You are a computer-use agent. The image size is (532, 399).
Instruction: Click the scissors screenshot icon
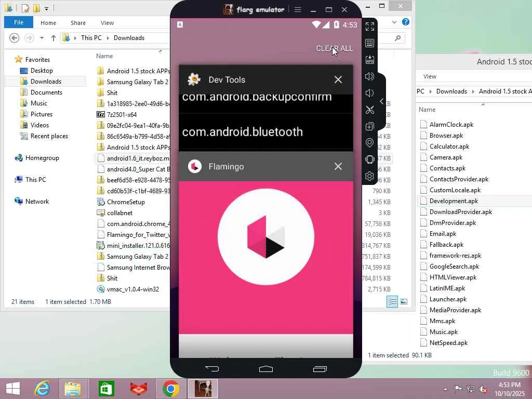click(x=369, y=110)
